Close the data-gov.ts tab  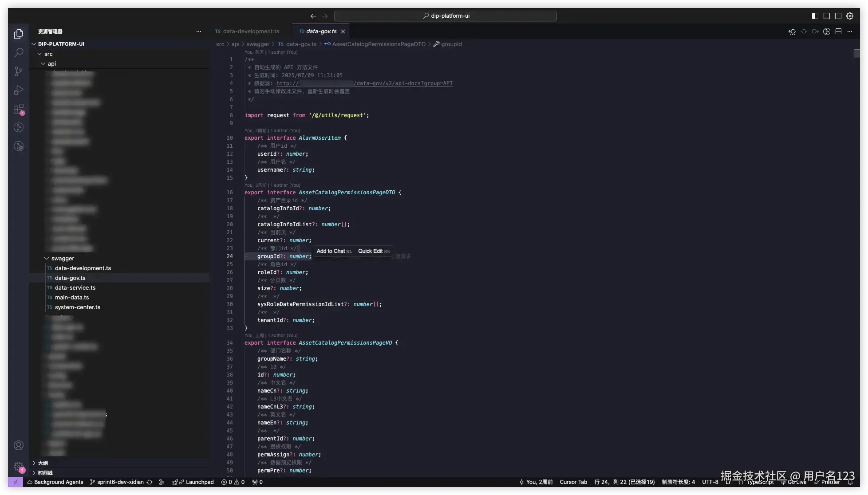(343, 31)
